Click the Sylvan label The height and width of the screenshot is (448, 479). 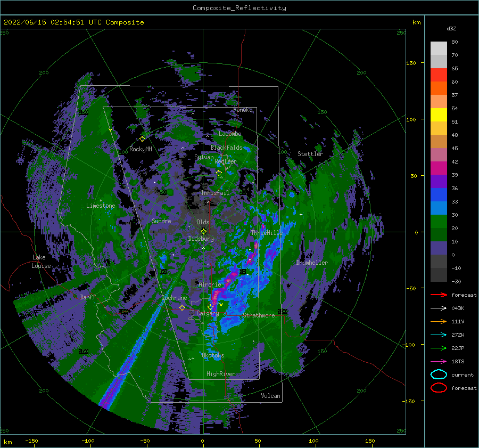[x=204, y=157]
